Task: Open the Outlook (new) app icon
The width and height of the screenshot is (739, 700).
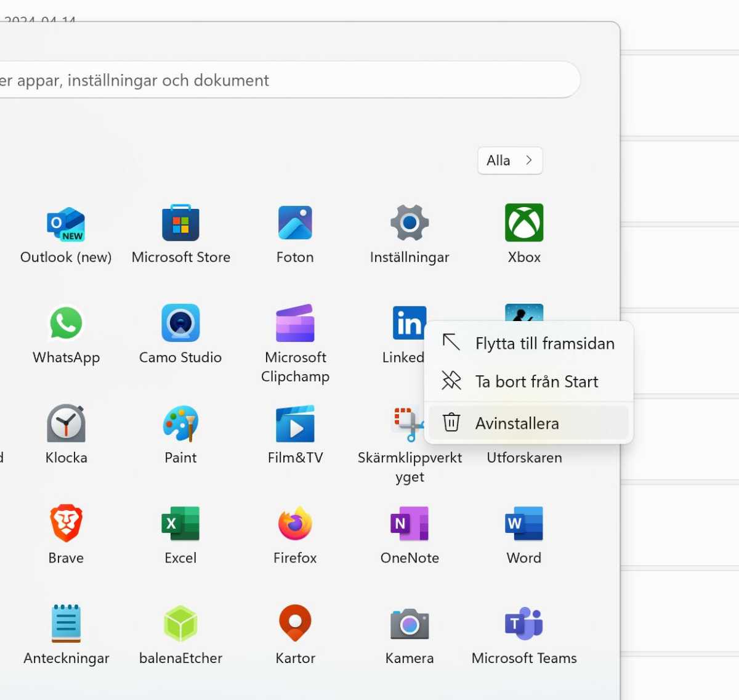Action: [66, 224]
